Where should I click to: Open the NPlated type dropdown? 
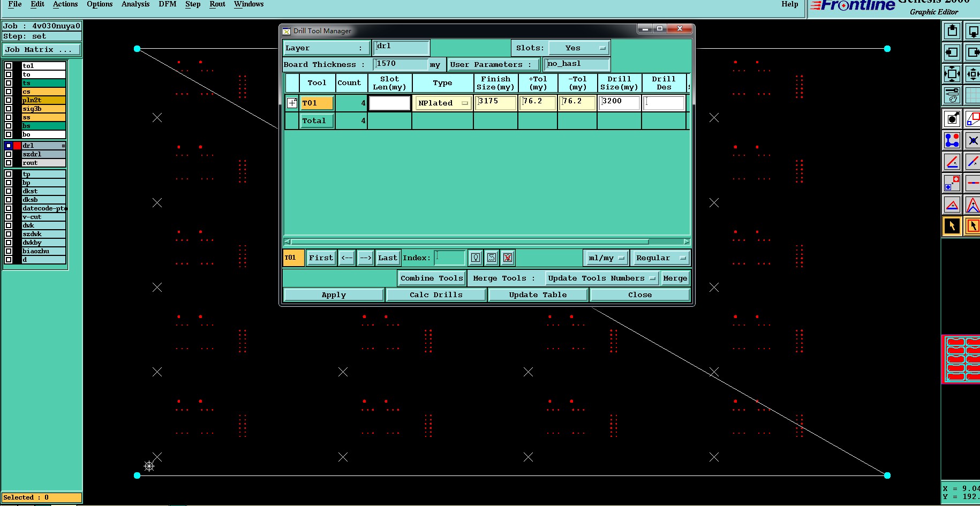[443, 103]
